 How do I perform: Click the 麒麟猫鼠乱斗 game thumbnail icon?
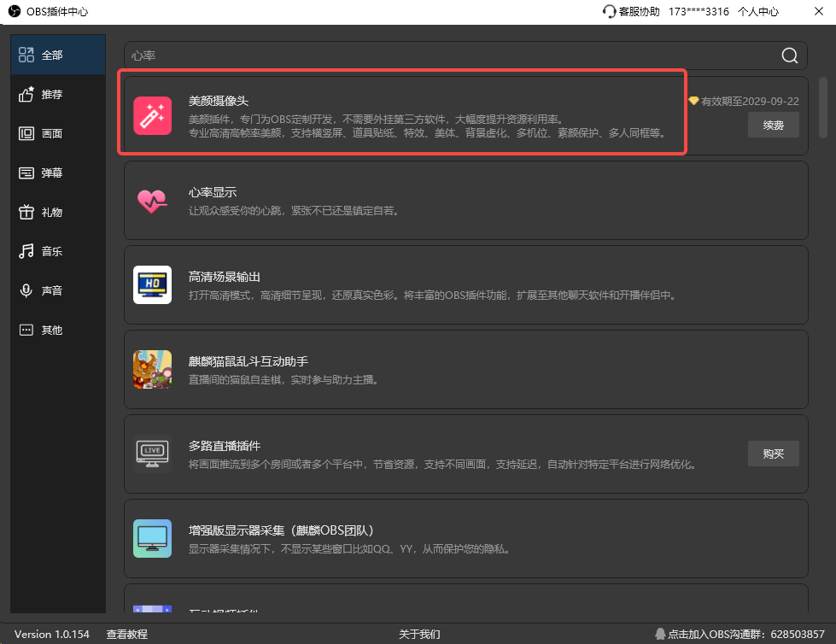point(153,370)
